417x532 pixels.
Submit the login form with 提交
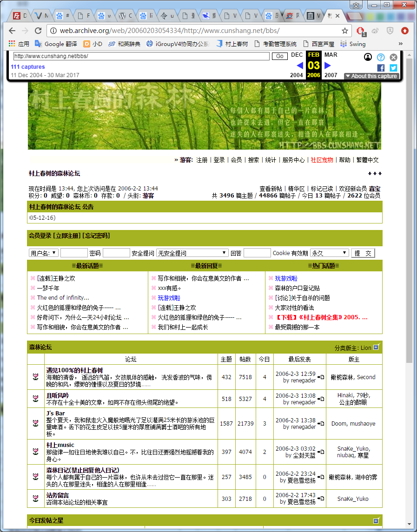(x=363, y=253)
